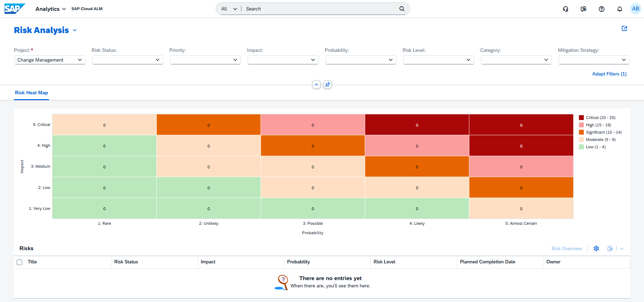Open the feedback chat icon
This screenshot has width=644, height=302.
(x=584, y=9)
